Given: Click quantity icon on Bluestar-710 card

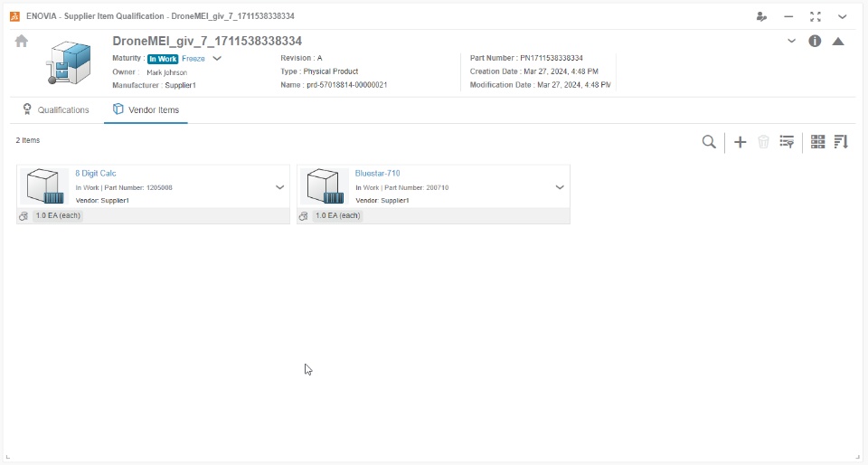Looking at the screenshot, I should tap(304, 216).
